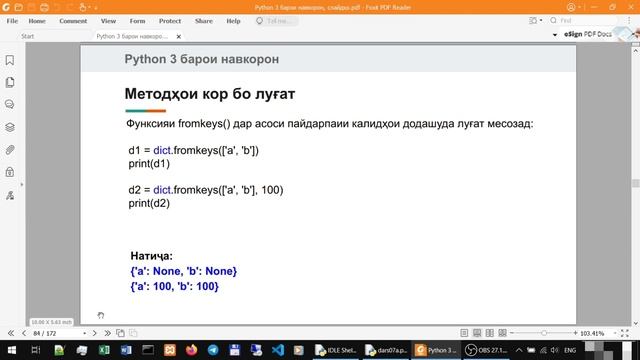
Task: Open the Home ribbon tab
Action: pyautogui.click(x=37, y=21)
